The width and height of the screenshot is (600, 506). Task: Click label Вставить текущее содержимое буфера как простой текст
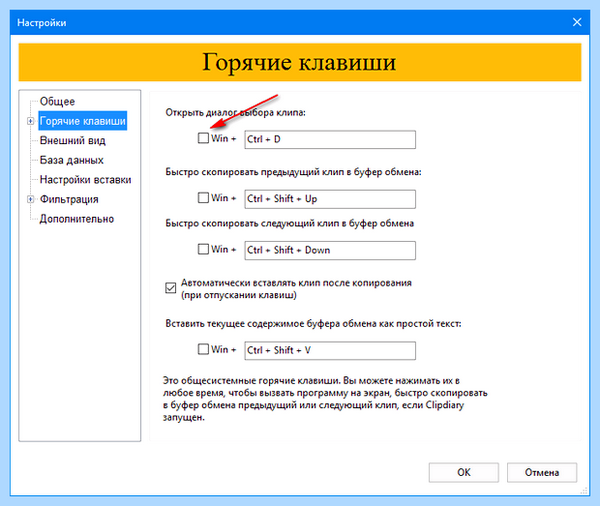coord(313,323)
